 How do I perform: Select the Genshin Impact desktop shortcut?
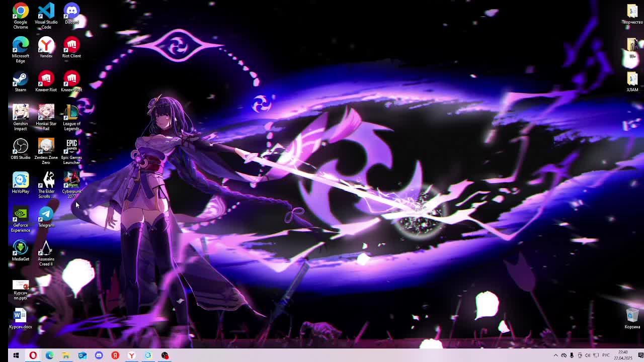[21, 117]
